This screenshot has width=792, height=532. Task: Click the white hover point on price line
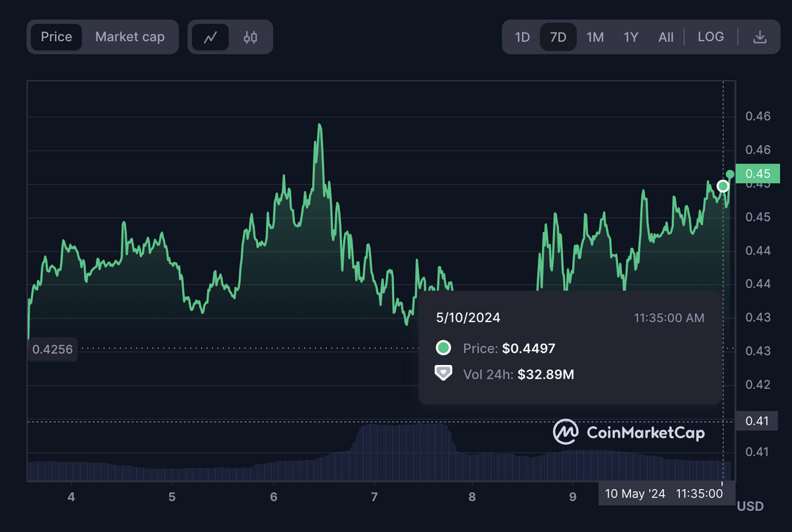[723, 186]
